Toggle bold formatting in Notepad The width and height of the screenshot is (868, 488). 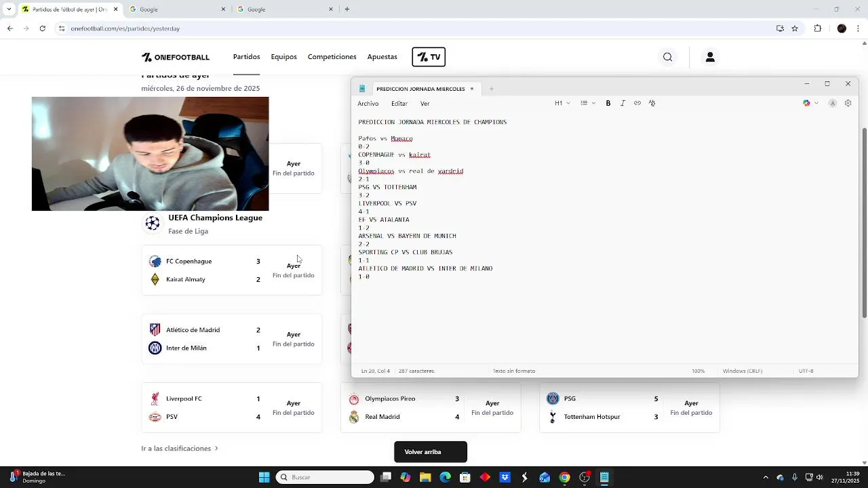[x=608, y=103]
